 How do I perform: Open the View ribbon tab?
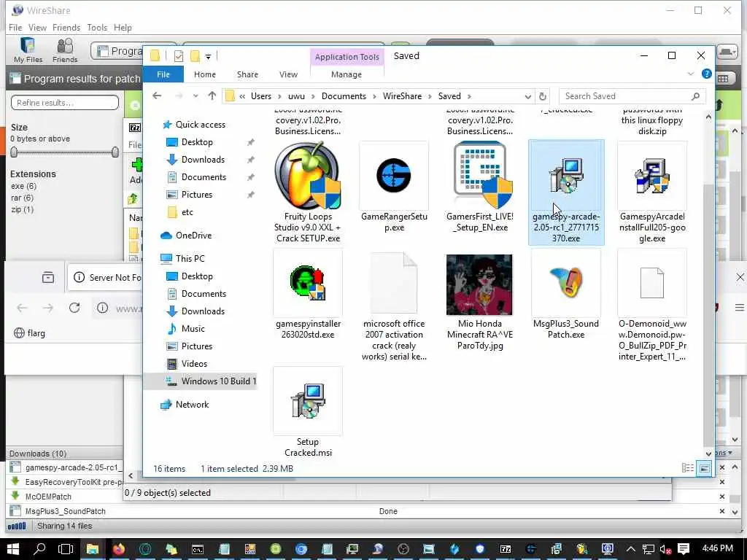tap(288, 74)
